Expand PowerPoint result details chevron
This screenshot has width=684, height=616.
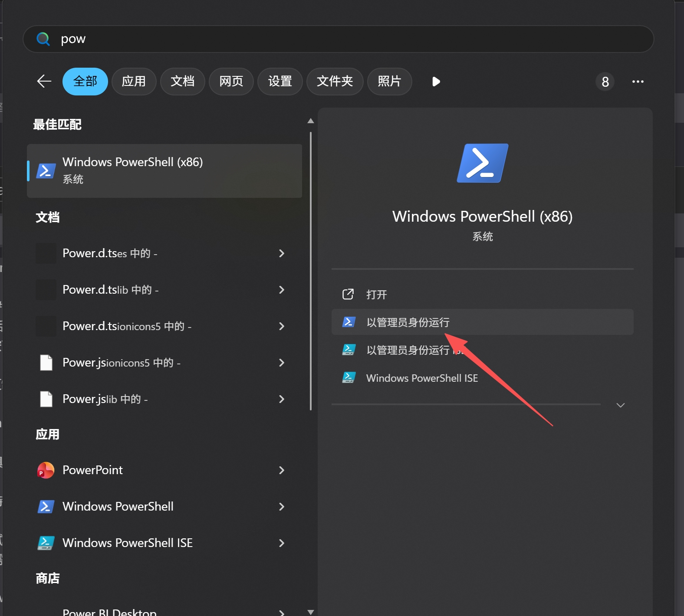point(282,470)
